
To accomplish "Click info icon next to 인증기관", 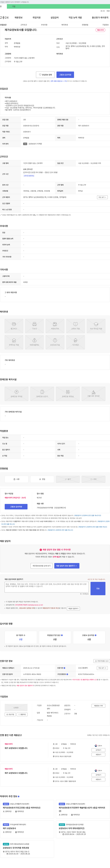I will click(x=64, y=668).
